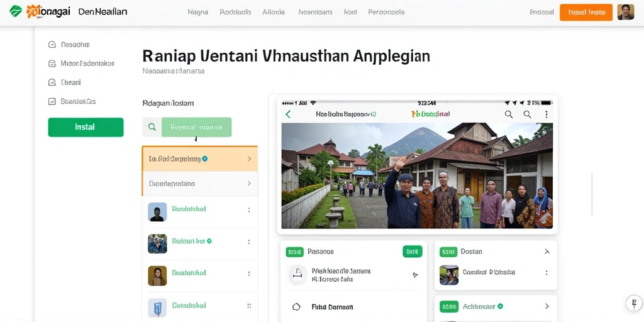Select Seanlan Qs in the sidebar
Image resolution: width=644 pixels, height=322 pixels.
78,101
